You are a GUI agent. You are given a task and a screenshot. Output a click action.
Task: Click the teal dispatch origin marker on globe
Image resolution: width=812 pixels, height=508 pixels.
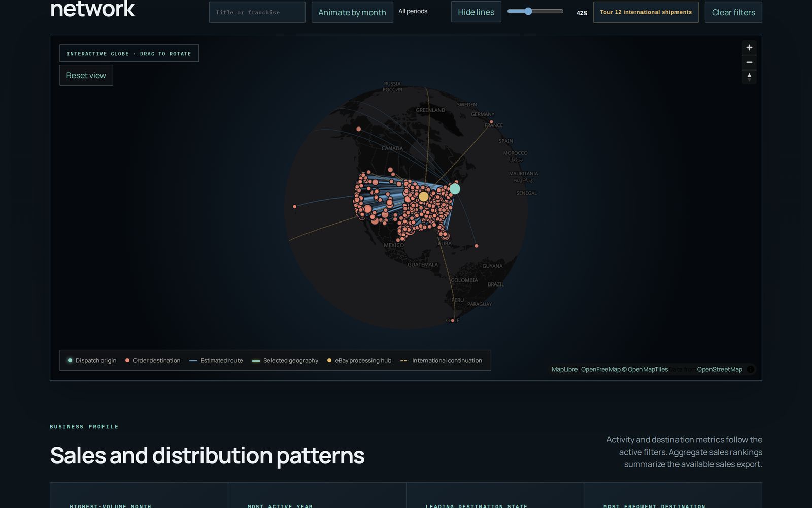pyautogui.click(x=455, y=189)
